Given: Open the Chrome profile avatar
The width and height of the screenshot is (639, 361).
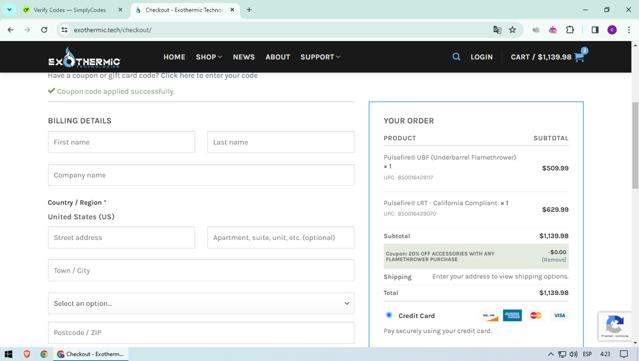Looking at the screenshot, I should 612,30.
